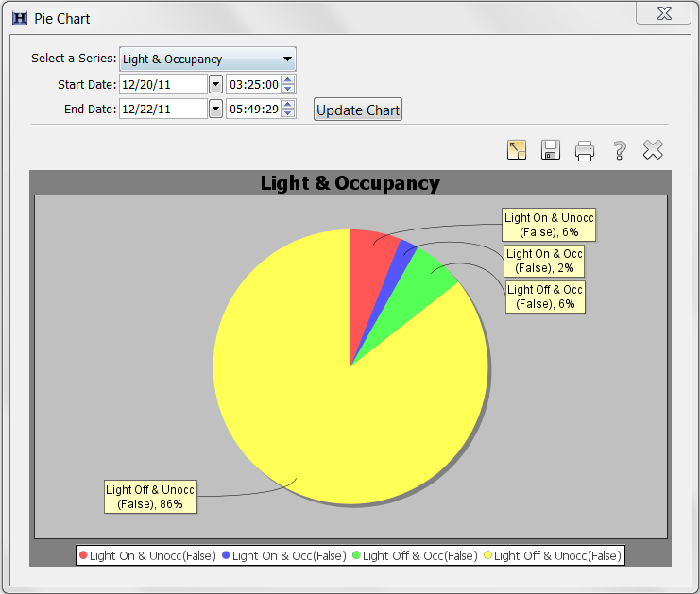Increase the start time with the up arrow
The width and height of the screenshot is (700, 594).
pos(288,80)
